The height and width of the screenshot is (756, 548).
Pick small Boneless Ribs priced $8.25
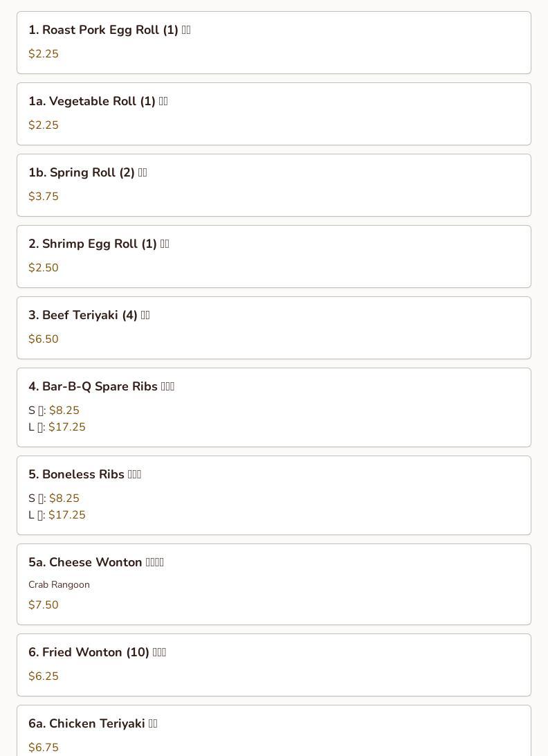(64, 498)
